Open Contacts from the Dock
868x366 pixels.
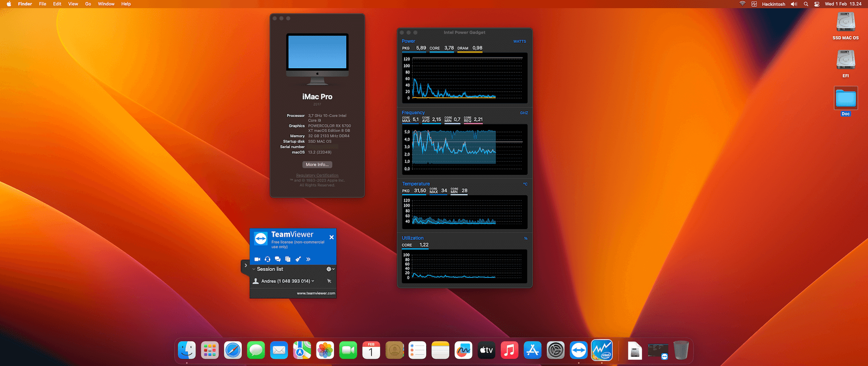(x=394, y=350)
